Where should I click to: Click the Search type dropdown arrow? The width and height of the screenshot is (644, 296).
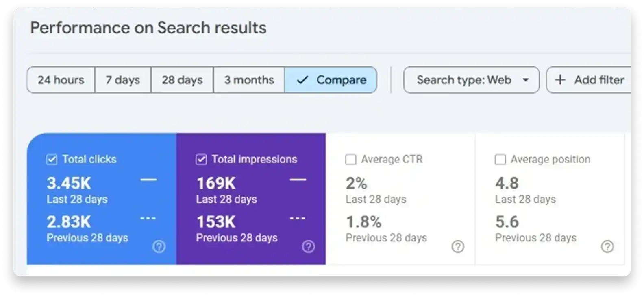[x=526, y=80]
